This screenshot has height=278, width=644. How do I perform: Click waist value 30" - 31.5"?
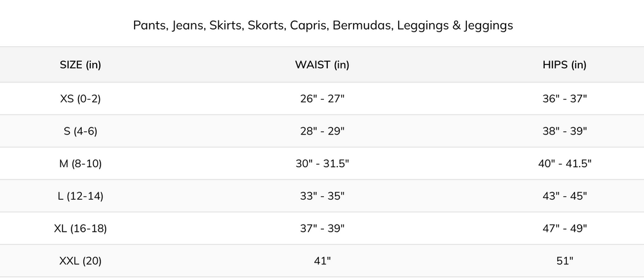point(322,163)
